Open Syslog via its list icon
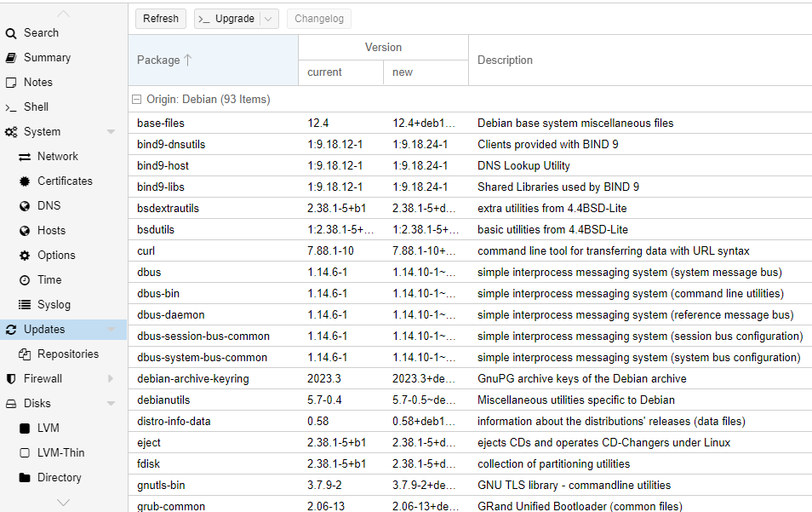 25,305
